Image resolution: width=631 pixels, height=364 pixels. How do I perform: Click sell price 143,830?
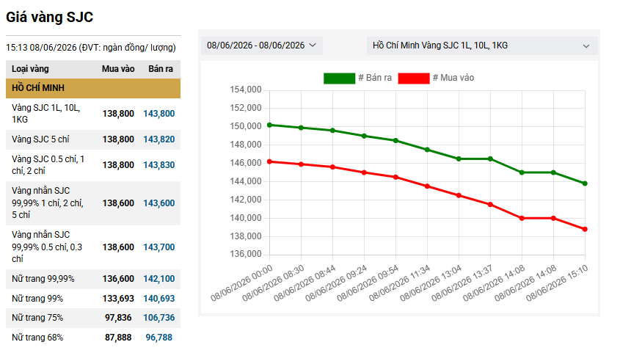(x=159, y=165)
